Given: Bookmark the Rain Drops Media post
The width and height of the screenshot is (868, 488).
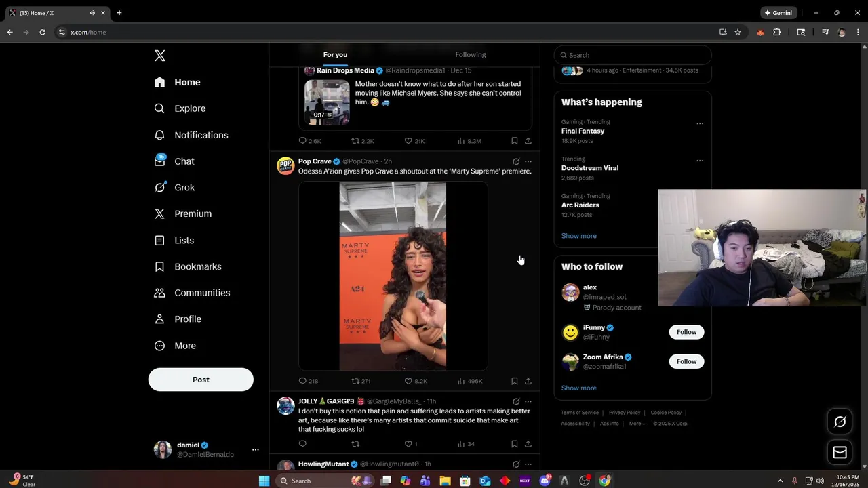Looking at the screenshot, I should pos(514,141).
